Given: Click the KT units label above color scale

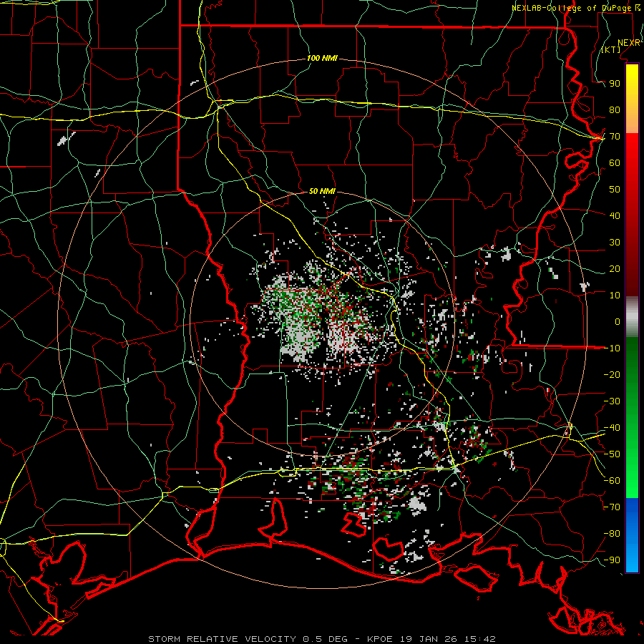Looking at the screenshot, I should coord(611,49).
